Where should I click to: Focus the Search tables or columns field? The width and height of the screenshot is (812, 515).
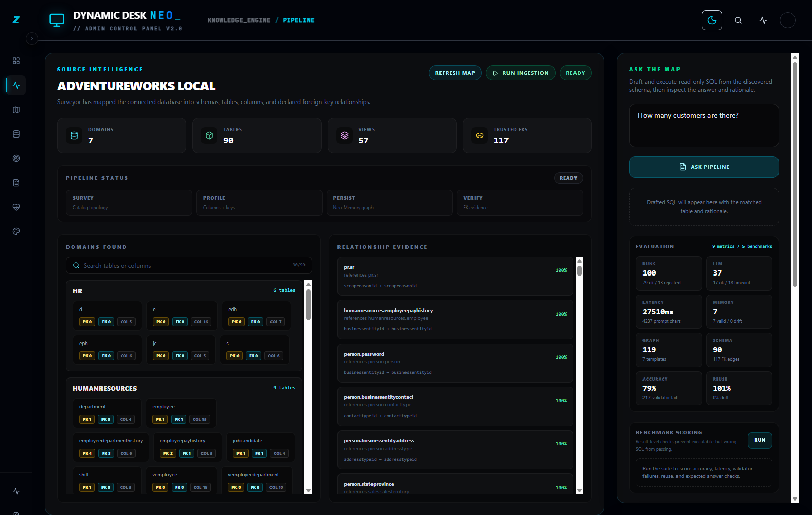[x=189, y=265]
